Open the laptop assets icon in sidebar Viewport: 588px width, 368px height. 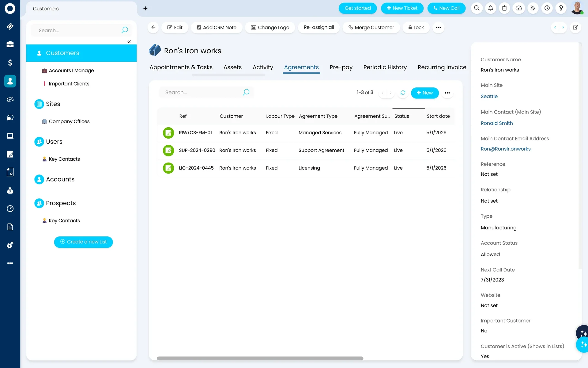(x=10, y=136)
